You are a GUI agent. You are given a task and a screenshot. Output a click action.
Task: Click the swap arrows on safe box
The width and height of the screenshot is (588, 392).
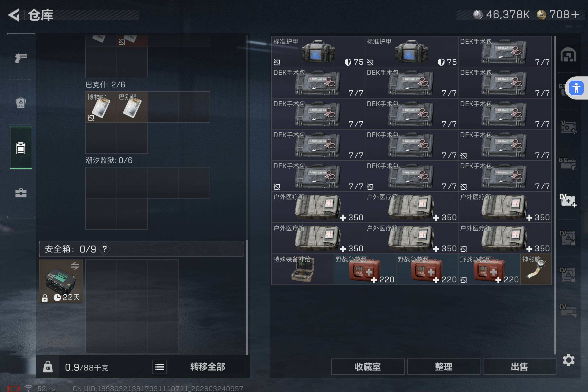75,265
